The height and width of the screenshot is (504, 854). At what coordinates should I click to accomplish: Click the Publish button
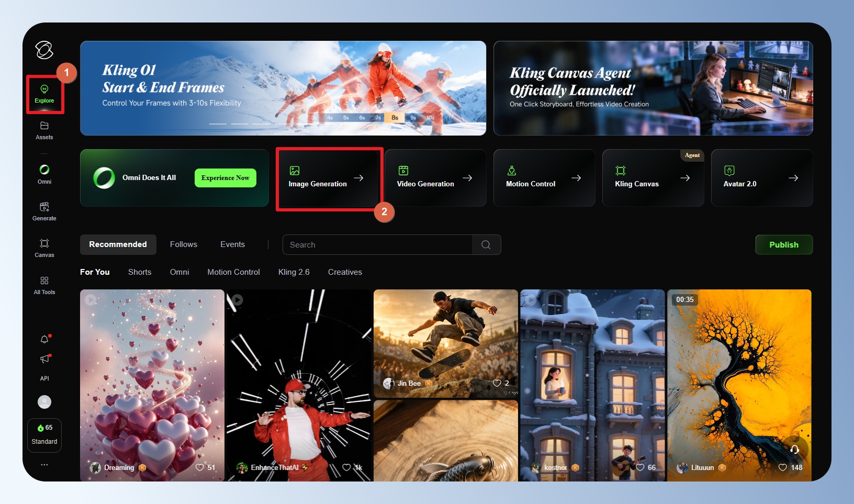tap(783, 245)
